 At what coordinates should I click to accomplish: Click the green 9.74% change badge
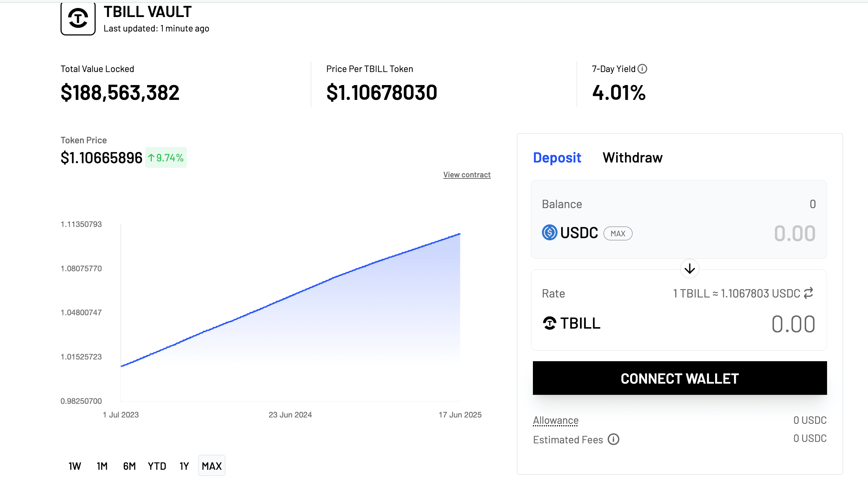coord(166,158)
